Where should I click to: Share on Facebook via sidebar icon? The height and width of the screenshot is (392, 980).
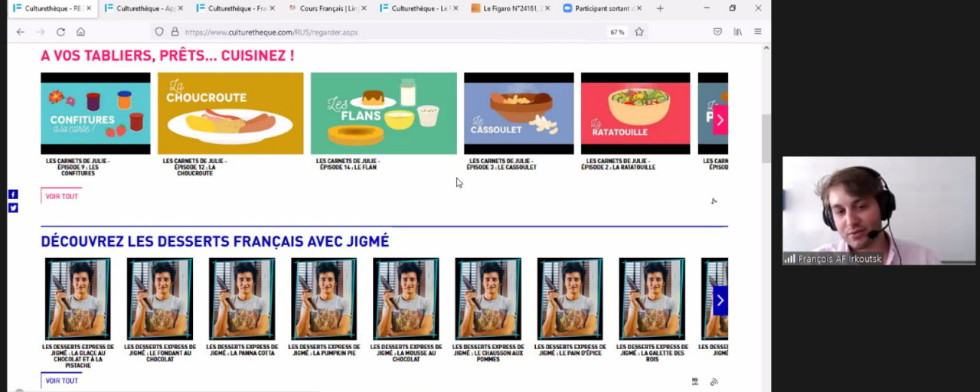[13, 194]
